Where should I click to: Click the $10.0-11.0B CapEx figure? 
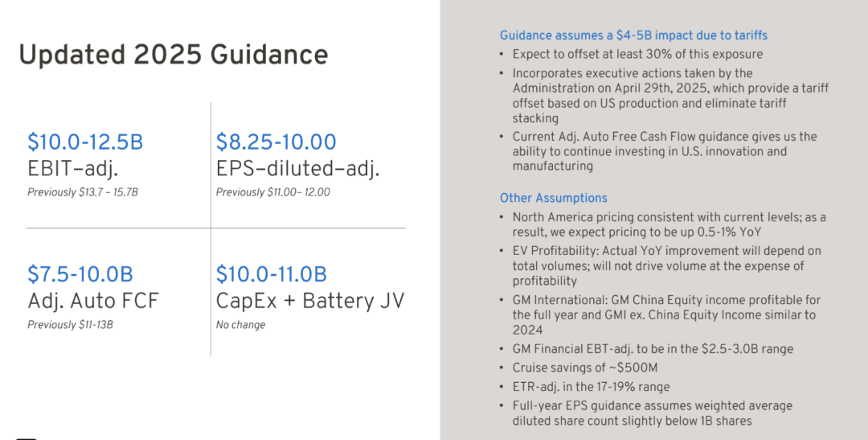pyautogui.click(x=272, y=274)
